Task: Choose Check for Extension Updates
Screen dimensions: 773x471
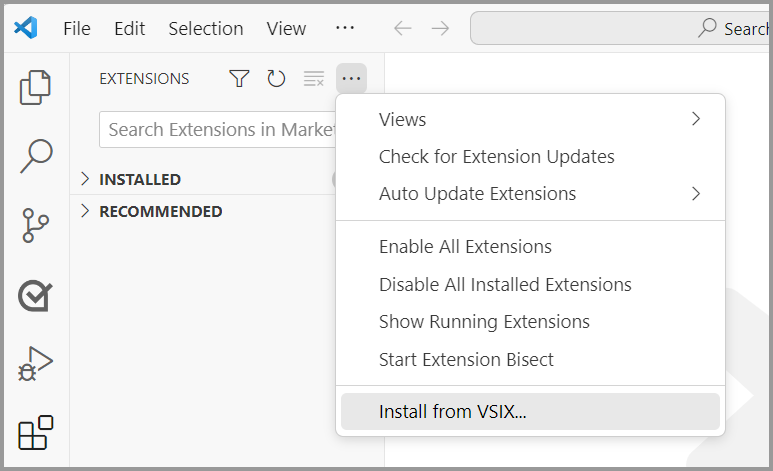Action: point(496,157)
